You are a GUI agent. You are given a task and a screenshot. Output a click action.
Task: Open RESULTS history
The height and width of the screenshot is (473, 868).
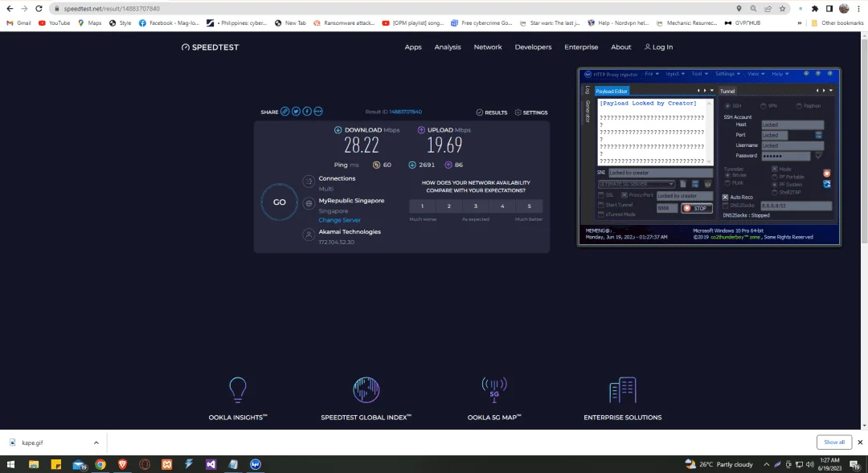492,112
